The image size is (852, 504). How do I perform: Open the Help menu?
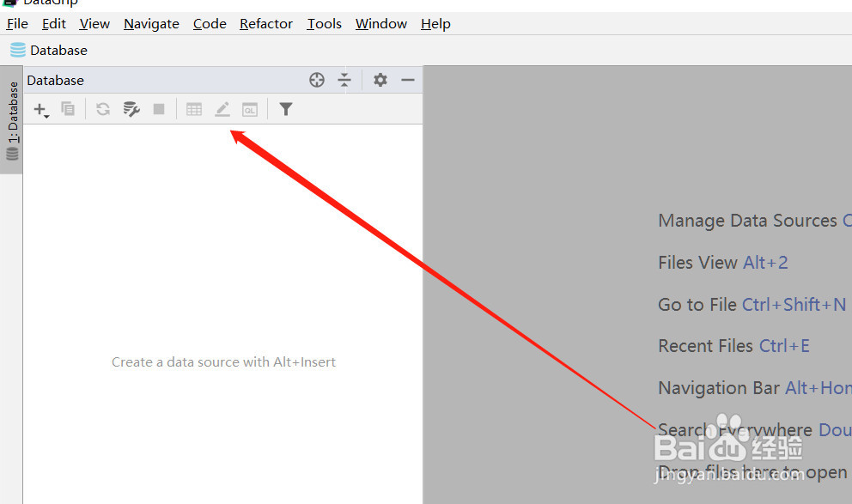click(x=435, y=24)
